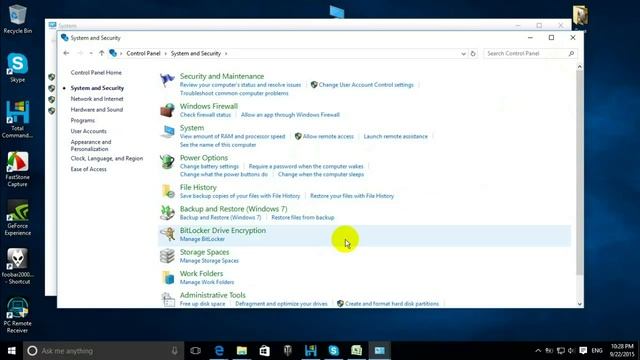Click the volume icon in system tray

(x=571, y=351)
